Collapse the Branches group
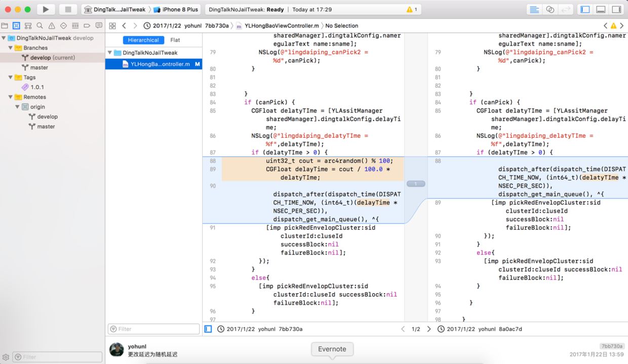628x364 pixels. (11, 48)
